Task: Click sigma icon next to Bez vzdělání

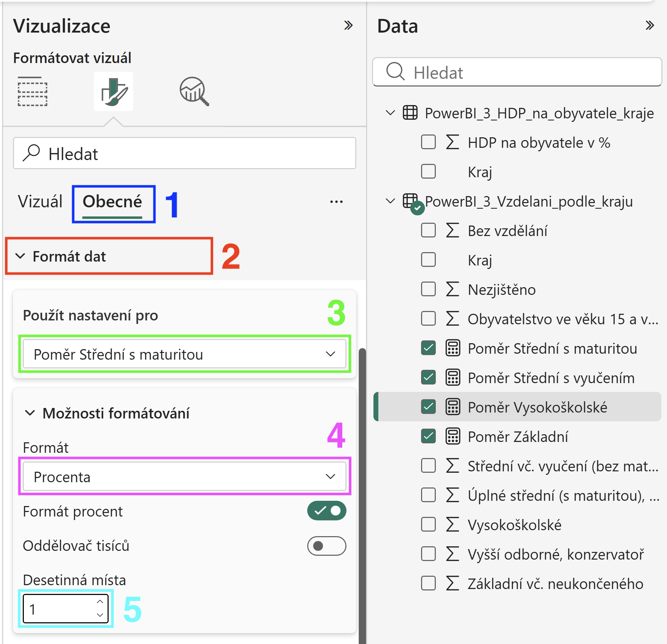Action: (x=453, y=230)
